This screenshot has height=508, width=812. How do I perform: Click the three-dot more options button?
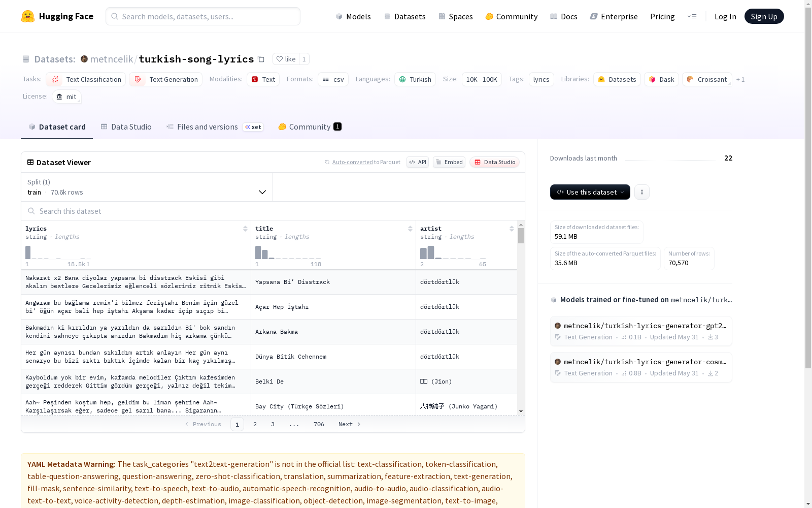click(642, 192)
